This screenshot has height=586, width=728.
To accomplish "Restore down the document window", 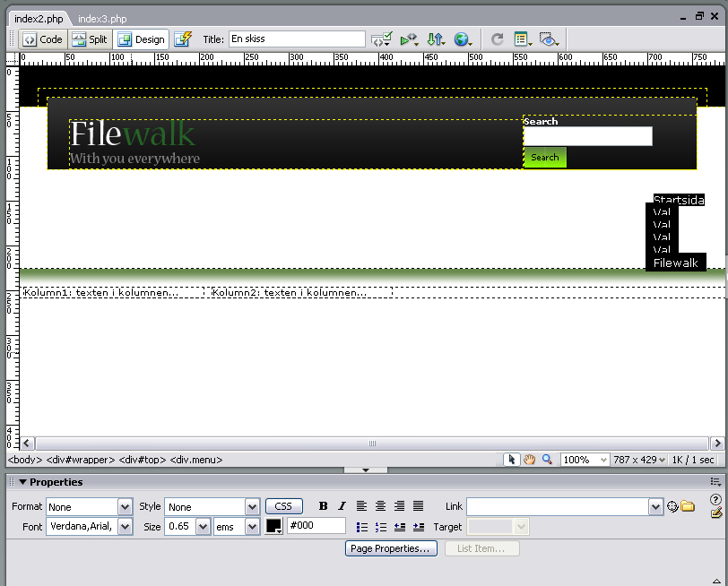I will [x=698, y=17].
